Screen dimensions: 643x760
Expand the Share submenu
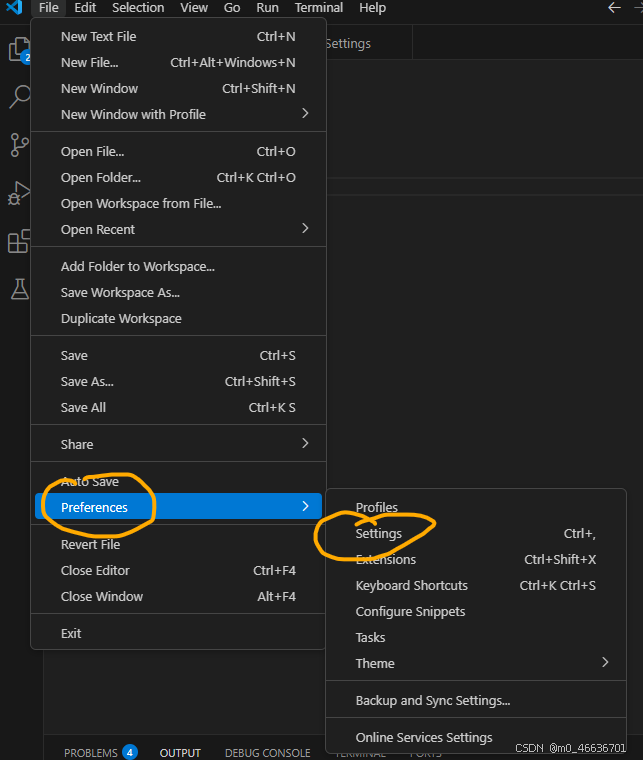coord(178,444)
